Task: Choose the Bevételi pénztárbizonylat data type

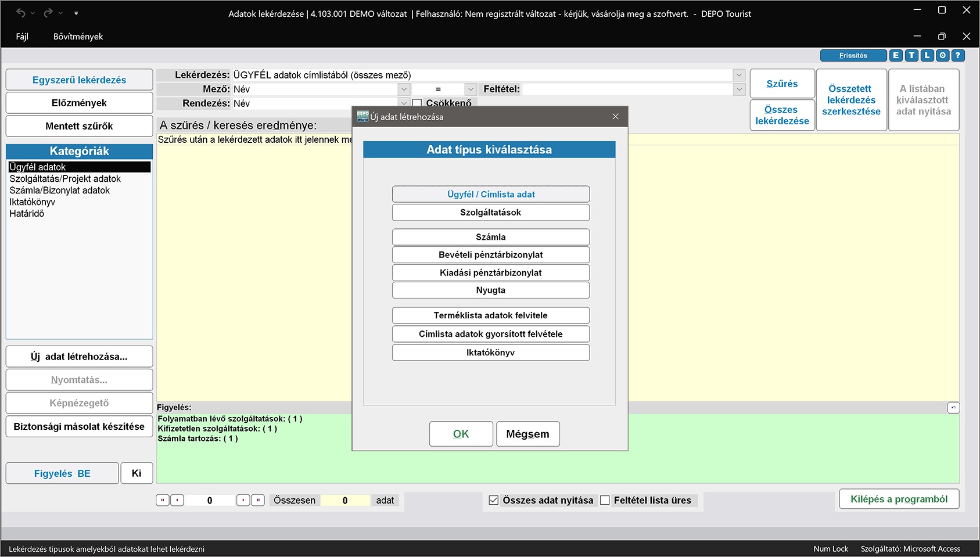Action: pyautogui.click(x=490, y=255)
